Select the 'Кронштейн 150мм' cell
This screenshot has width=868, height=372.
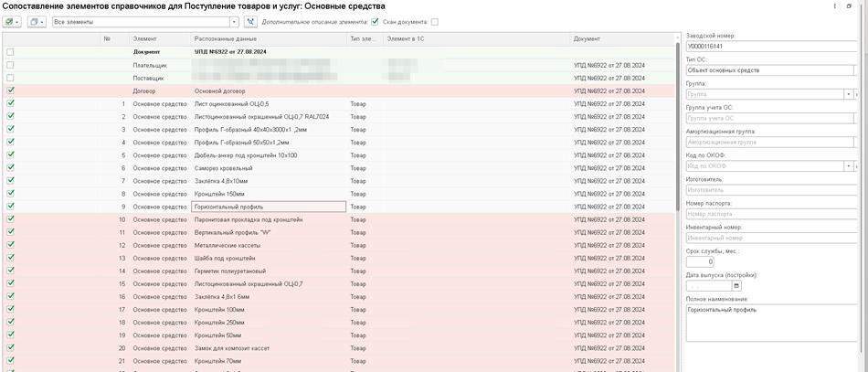pyautogui.click(x=269, y=194)
